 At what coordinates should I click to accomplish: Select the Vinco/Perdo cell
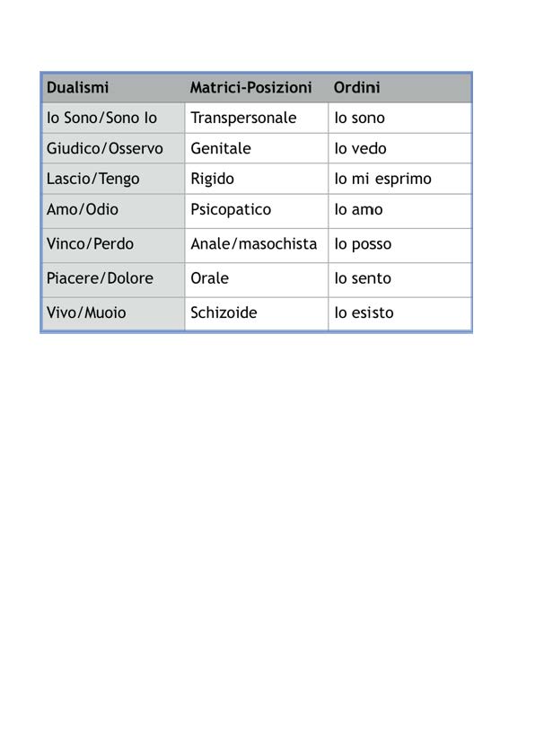click(113, 245)
